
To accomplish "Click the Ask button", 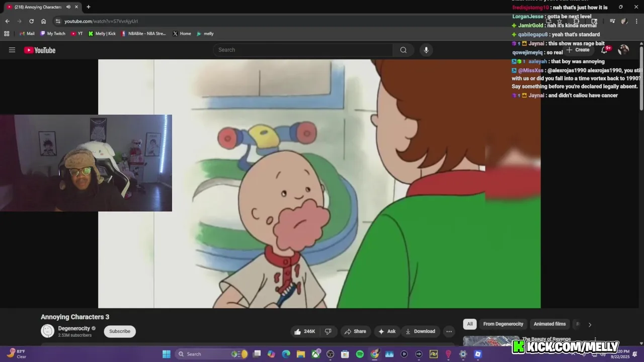I will point(387,331).
